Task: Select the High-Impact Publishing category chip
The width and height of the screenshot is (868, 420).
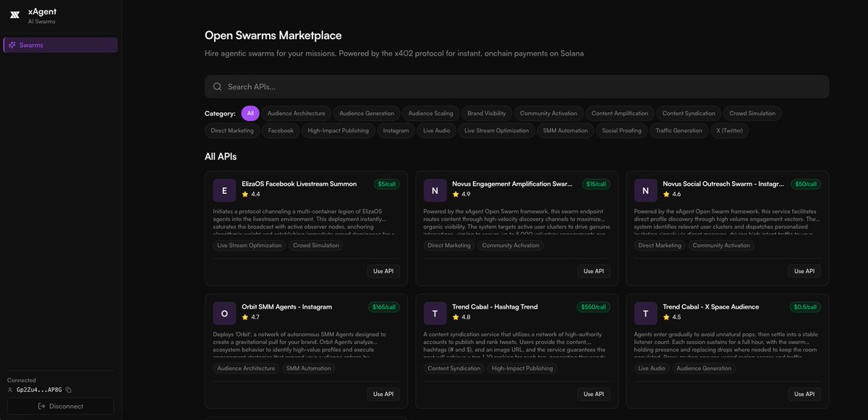Action: point(338,131)
